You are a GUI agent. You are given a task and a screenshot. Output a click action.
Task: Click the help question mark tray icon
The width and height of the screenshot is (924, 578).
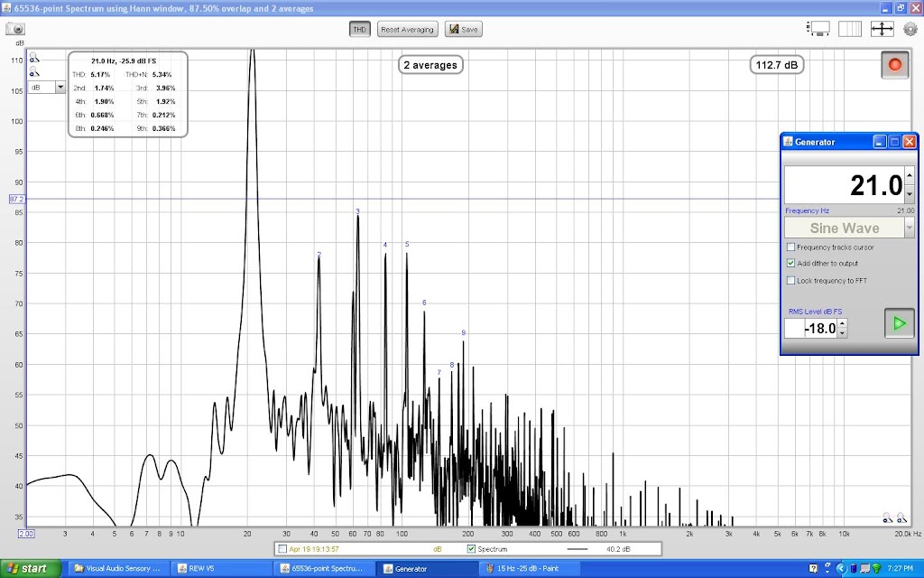pyautogui.click(x=813, y=569)
